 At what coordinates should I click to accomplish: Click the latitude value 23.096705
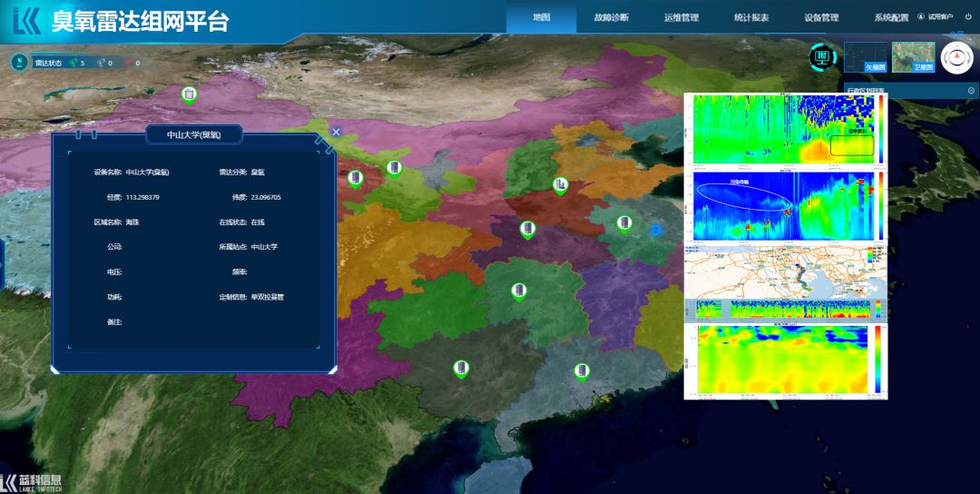[266, 197]
